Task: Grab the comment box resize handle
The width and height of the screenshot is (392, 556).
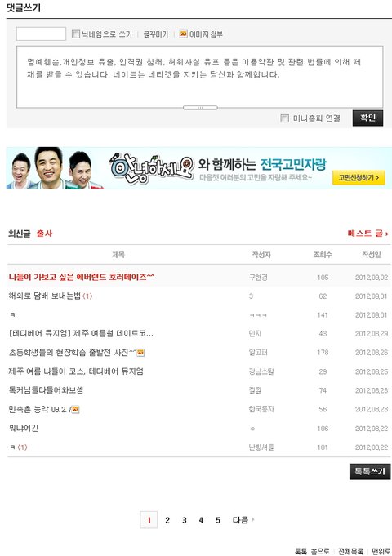Action: click(200, 108)
